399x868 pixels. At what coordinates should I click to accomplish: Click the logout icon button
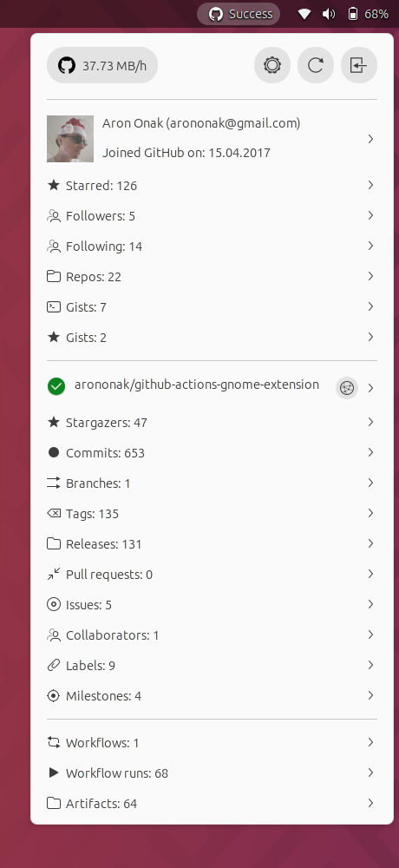[358, 65]
